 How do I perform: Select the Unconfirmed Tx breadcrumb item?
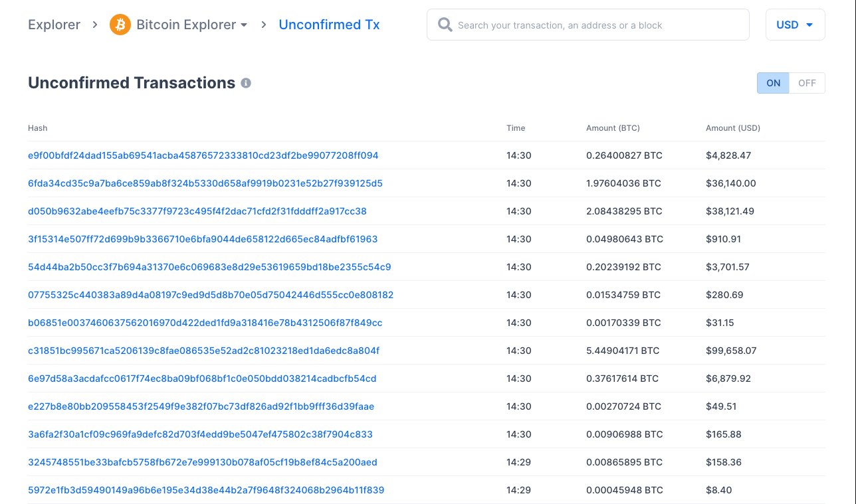pyautogui.click(x=329, y=25)
